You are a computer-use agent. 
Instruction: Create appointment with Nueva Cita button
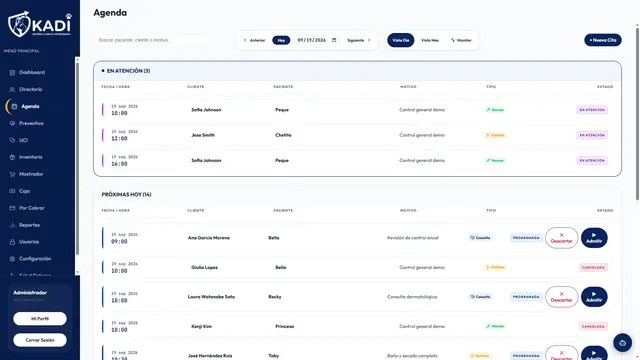click(603, 40)
